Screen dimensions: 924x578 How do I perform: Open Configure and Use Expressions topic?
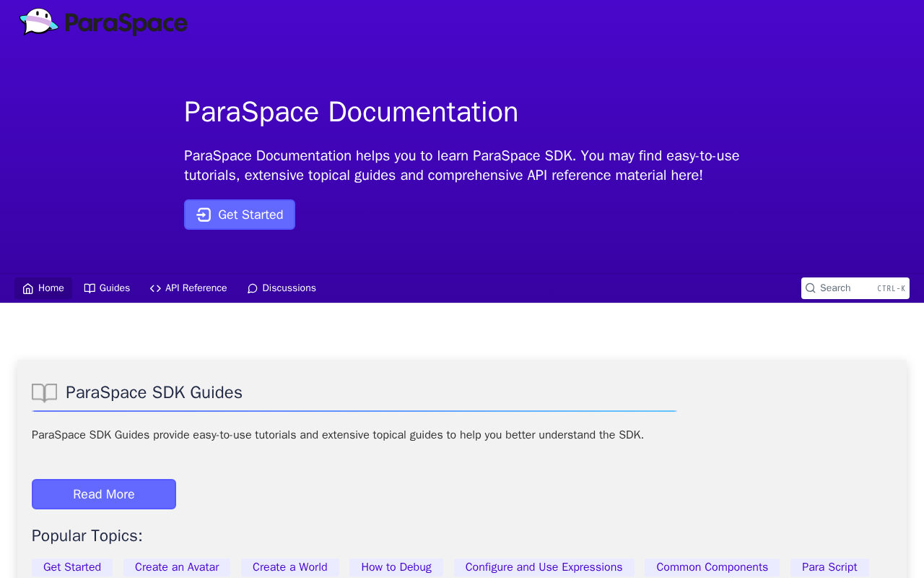[544, 567]
